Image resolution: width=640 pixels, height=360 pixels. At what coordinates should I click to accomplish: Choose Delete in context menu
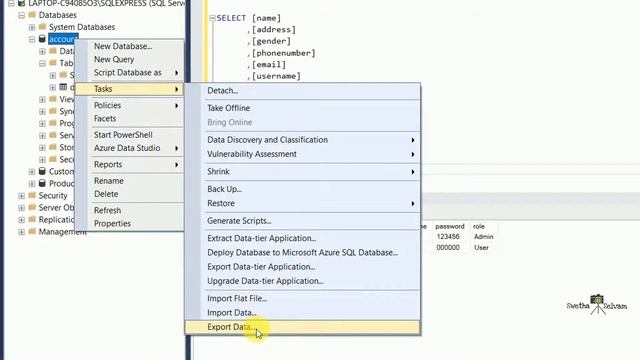106,194
